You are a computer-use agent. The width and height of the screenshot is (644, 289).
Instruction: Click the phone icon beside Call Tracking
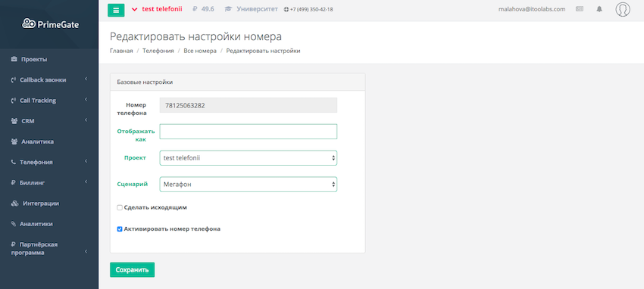[14, 101]
